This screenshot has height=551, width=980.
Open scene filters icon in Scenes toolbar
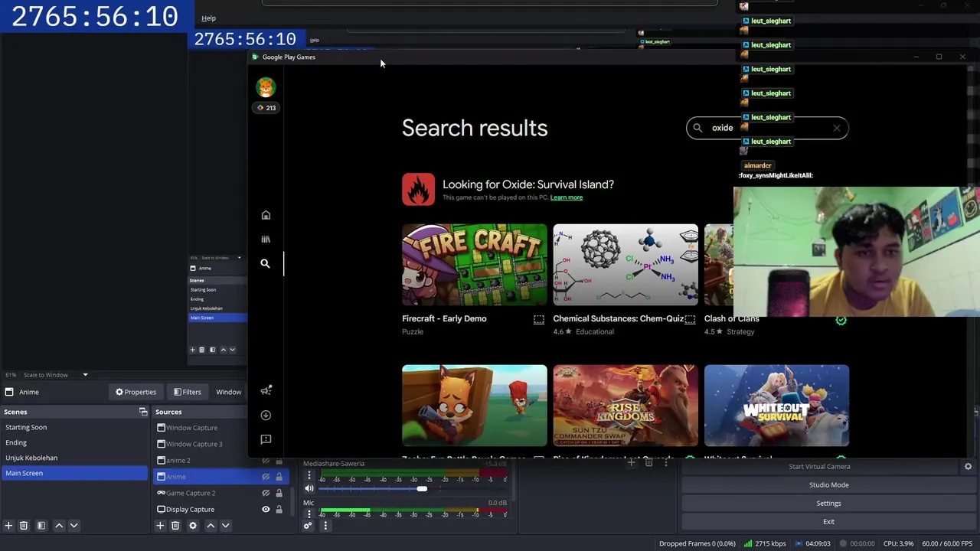pos(41,526)
